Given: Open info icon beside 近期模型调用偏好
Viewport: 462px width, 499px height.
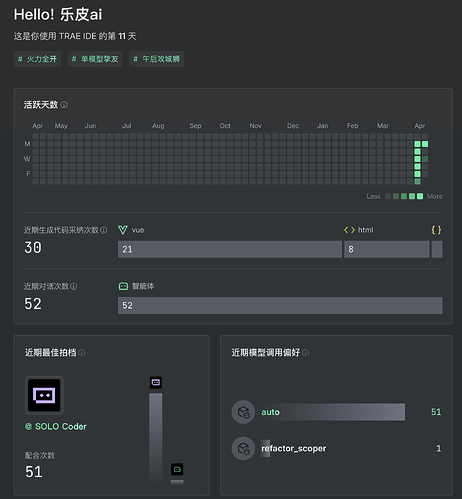Looking at the screenshot, I should coord(305,353).
